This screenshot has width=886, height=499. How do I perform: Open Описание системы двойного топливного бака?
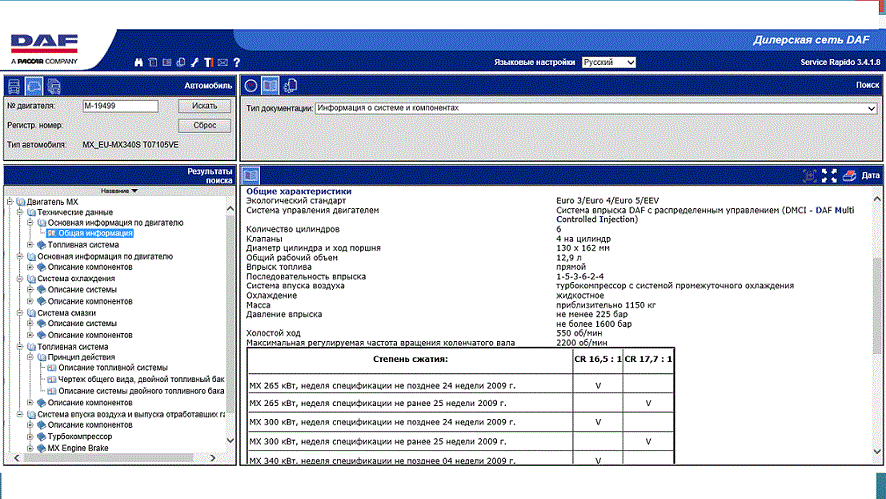coord(141,391)
